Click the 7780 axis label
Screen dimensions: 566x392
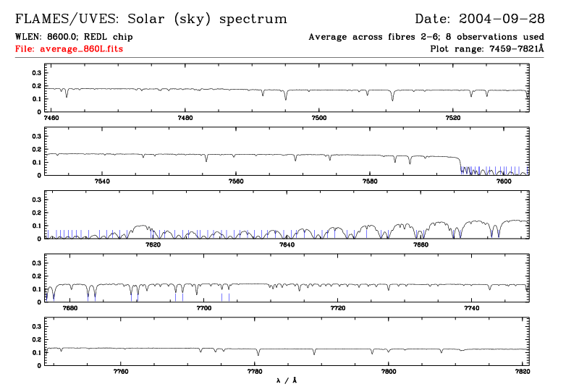coord(255,372)
